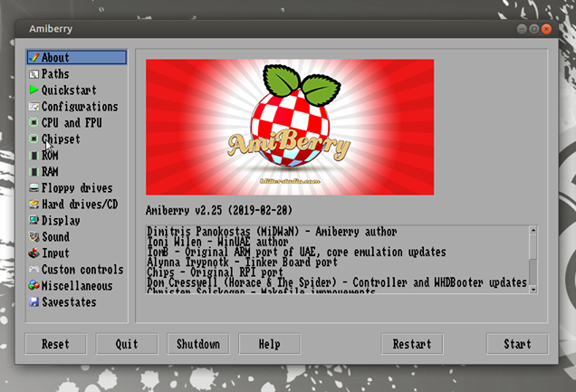Click the Chipset chip icon

[x=34, y=139]
